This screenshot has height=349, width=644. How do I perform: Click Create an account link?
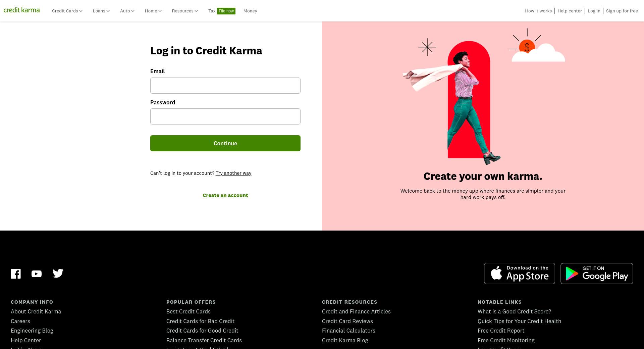click(x=225, y=195)
